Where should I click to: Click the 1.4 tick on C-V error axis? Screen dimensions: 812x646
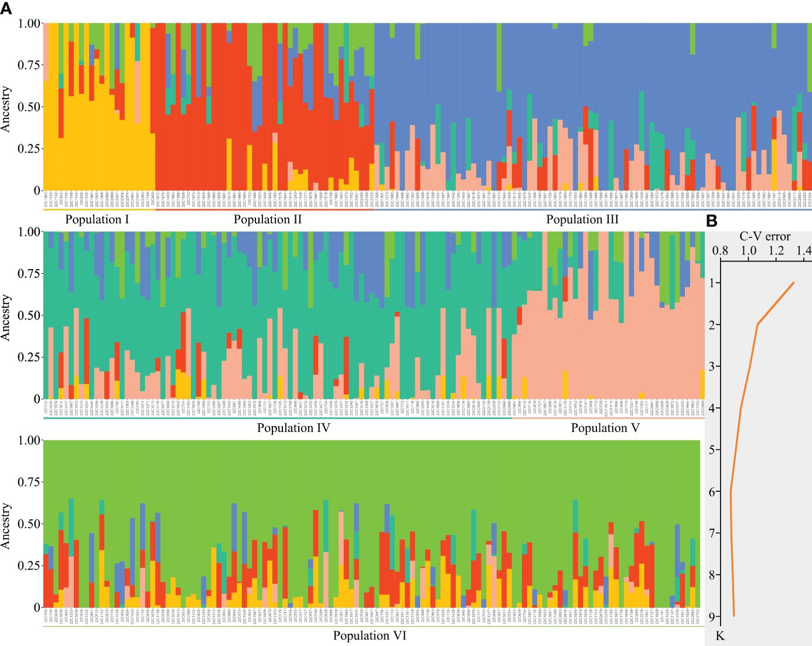point(804,251)
